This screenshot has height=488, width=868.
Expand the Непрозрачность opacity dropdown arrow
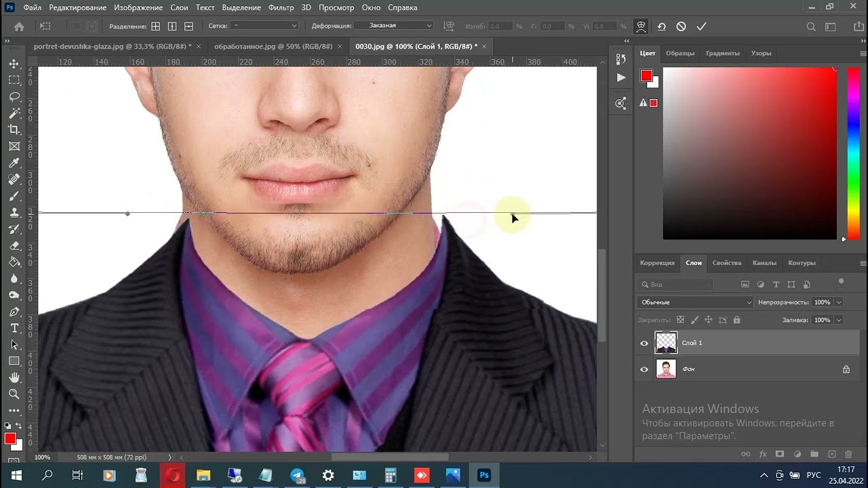(x=839, y=302)
